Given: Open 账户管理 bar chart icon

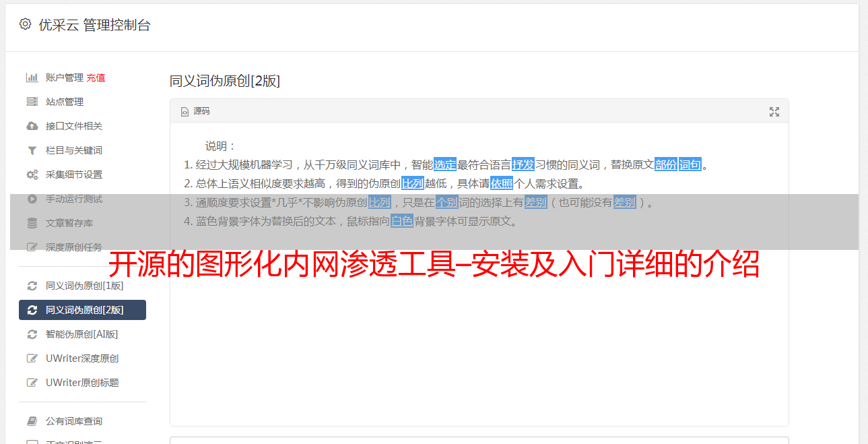Looking at the screenshot, I should (32, 77).
